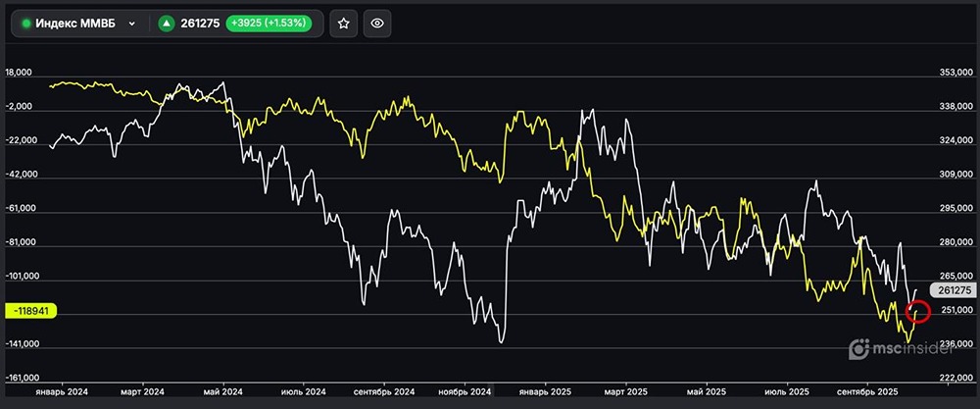Click the 353,000 right price axis label
The height and width of the screenshot is (409, 980).
(955, 73)
